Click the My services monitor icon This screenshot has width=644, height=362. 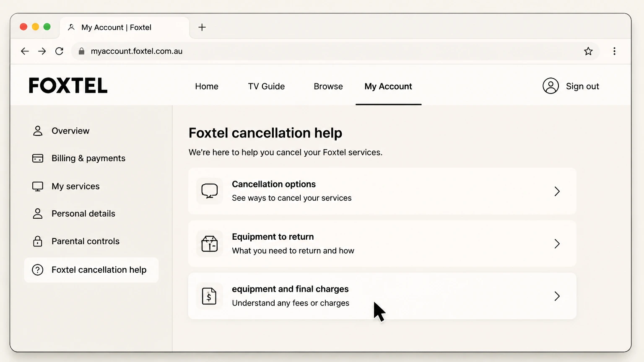click(x=38, y=186)
